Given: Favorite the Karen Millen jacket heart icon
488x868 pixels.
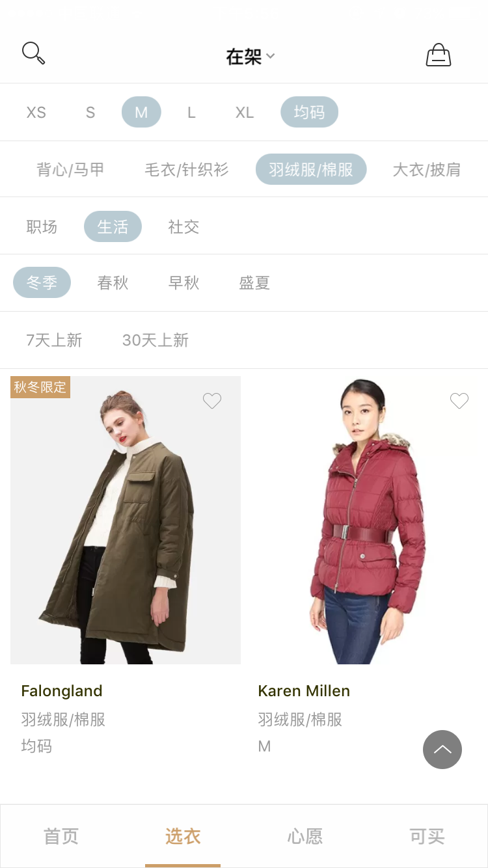Looking at the screenshot, I should point(459,401).
